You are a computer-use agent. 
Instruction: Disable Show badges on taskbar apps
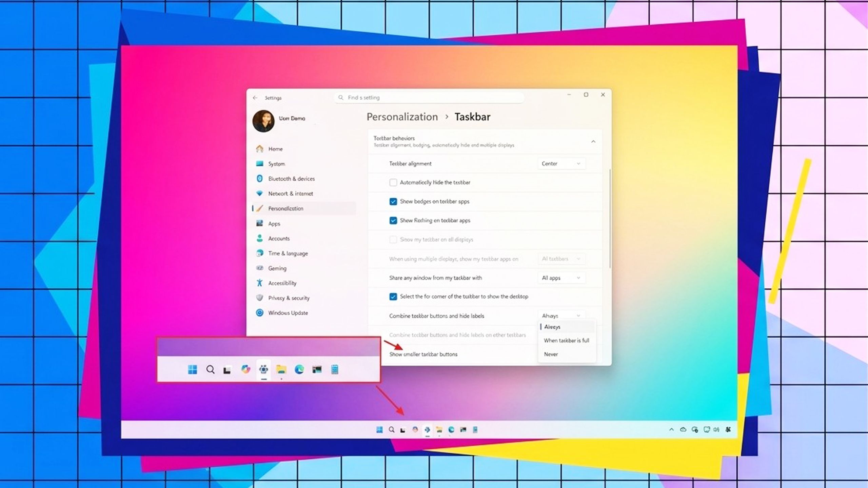(x=393, y=201)
